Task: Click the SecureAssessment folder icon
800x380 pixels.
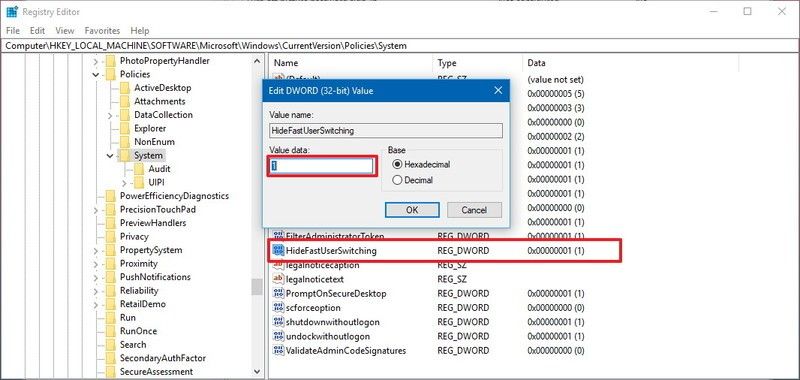Action: [x=111, y=372]
